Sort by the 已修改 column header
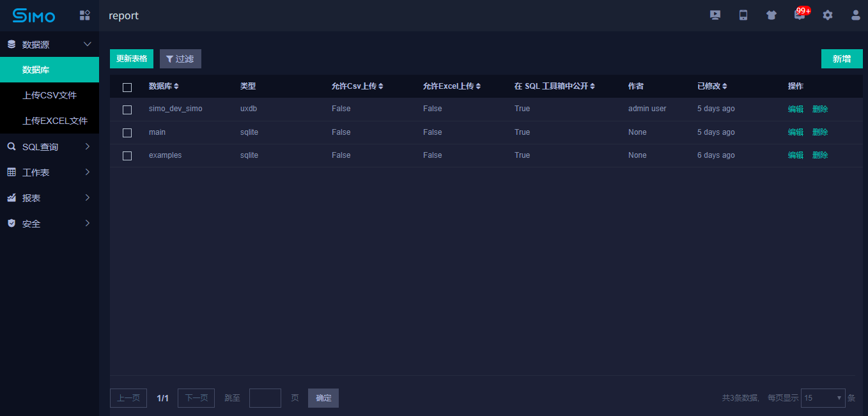The image size is (868, 416). [x=712, y=86]
